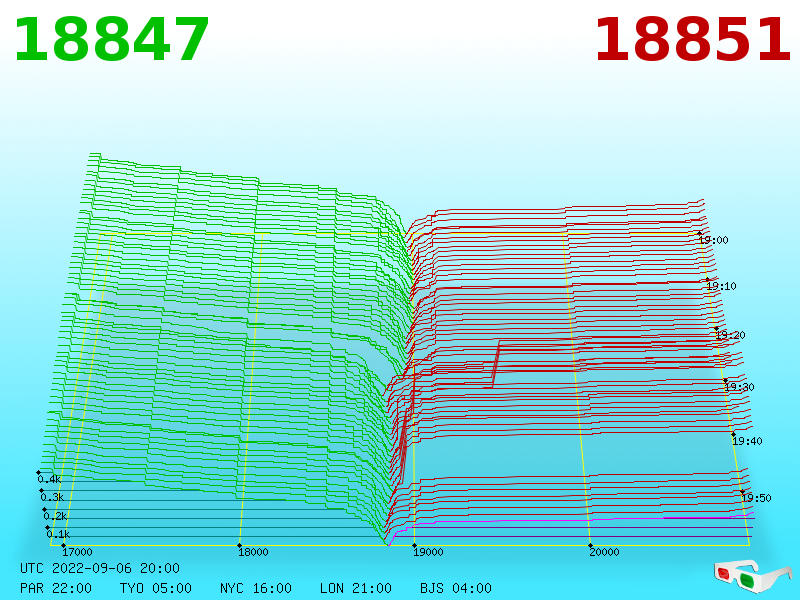Click the 19:50 time axis label
800x600 pixels.
756,498
